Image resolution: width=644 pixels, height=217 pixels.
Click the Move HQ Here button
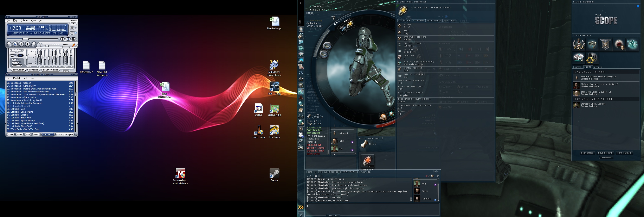tap(605, 153)
